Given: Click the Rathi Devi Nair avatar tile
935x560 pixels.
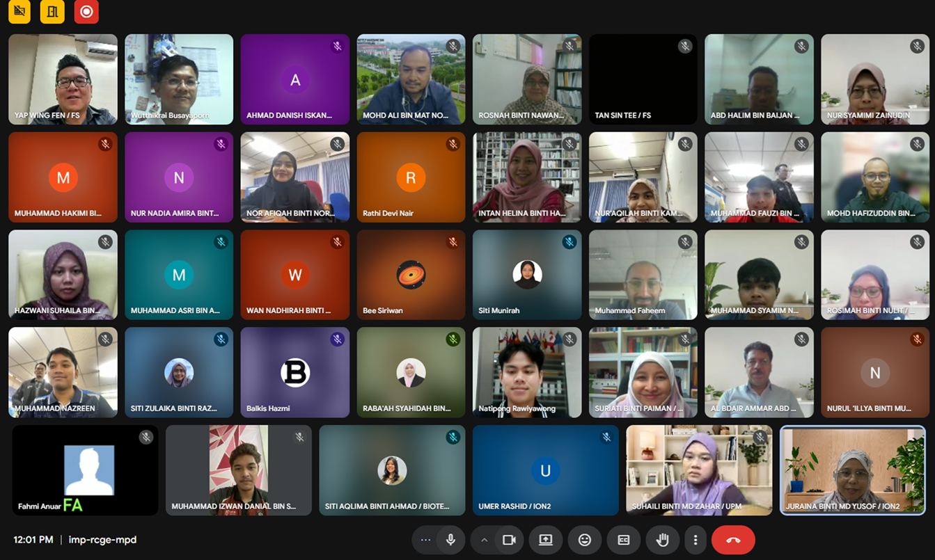Looking at the screenshot, I should (x=411, y=177).
